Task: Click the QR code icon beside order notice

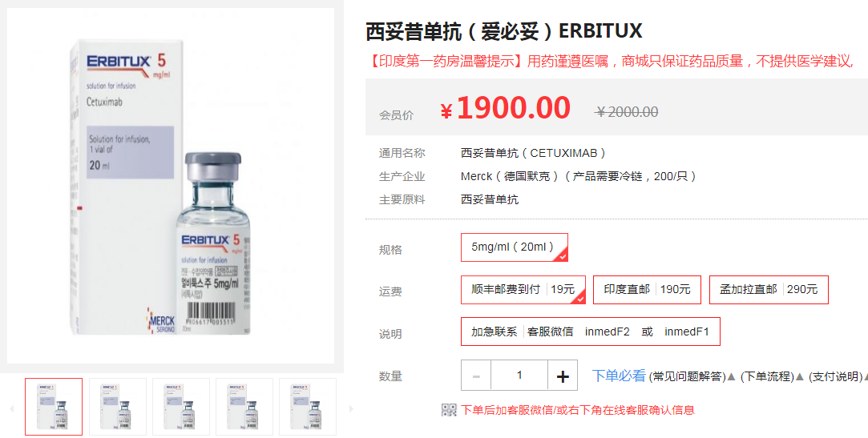Action: [449, 410]
